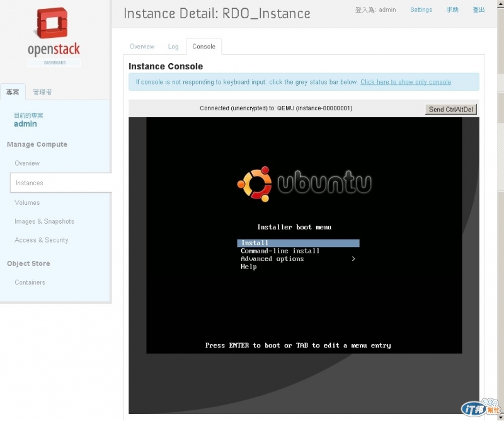This screenshot has width=504, height=421.
Task: Open Access & Security in the sidebar
Action: 42,240
